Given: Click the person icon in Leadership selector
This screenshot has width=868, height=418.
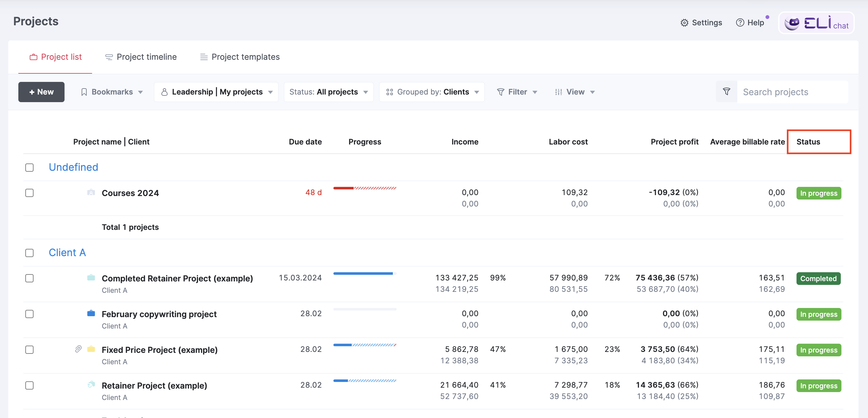Looking at the screenshot, I should click(164, 92).
